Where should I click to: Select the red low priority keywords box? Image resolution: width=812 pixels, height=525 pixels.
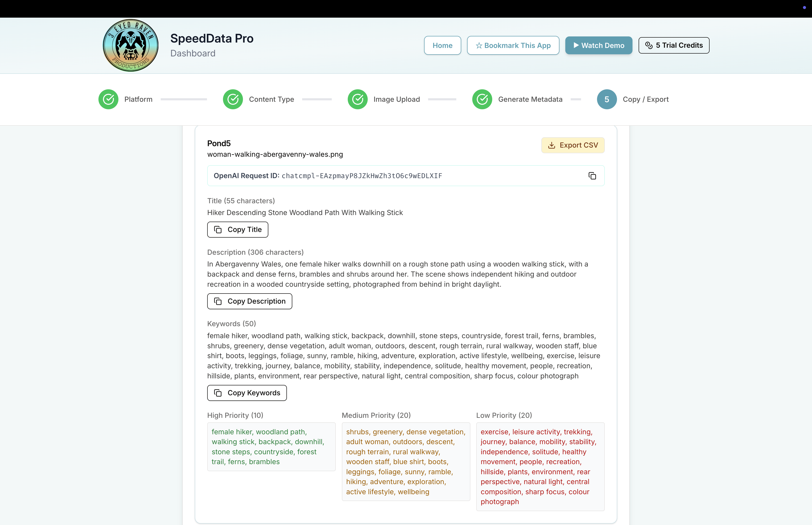pos(540,467)
